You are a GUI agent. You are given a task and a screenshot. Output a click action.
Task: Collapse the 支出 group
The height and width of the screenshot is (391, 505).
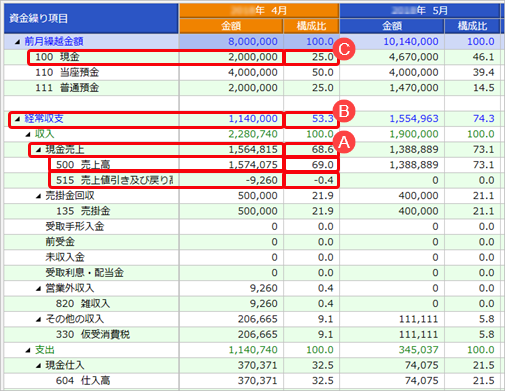click(x=28, y=350)
